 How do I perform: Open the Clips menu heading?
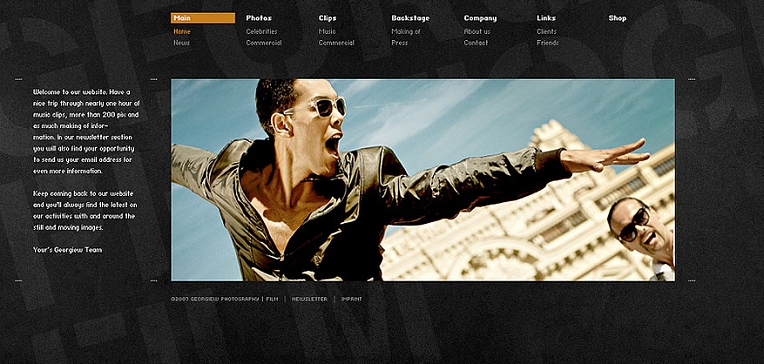327,18
